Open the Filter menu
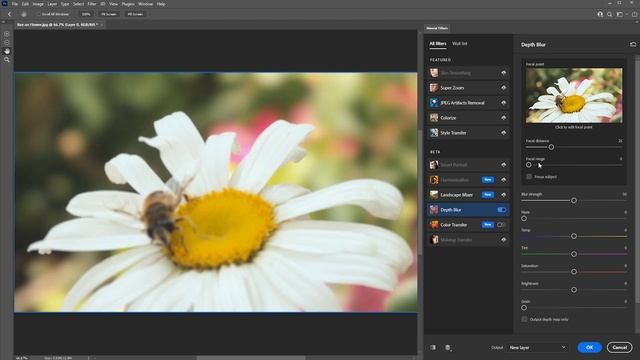Viewport: 640px width, 360px height. pyautogui.click(x=92, y=4)
